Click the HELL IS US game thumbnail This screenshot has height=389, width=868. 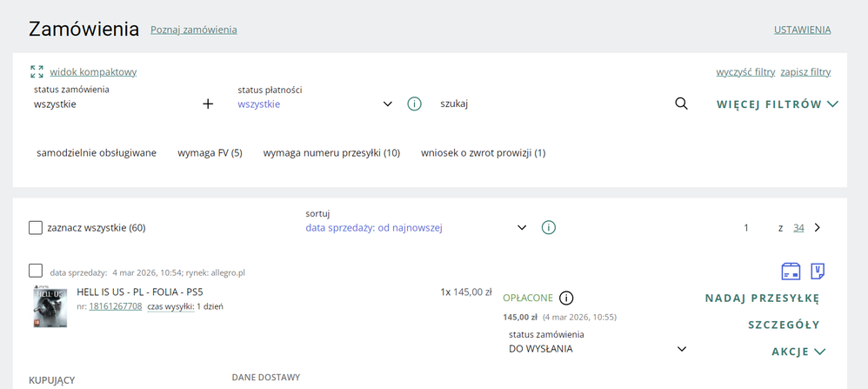50,305
